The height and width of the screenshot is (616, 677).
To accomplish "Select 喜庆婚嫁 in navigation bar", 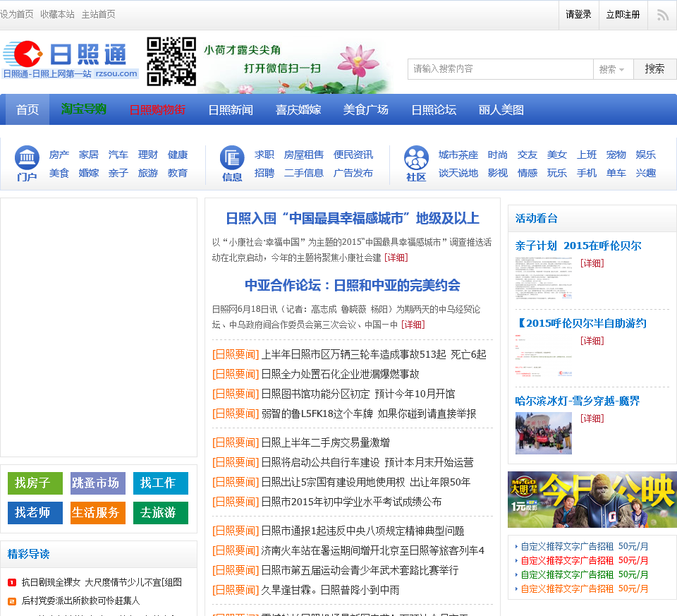I will tap(298, 109).
